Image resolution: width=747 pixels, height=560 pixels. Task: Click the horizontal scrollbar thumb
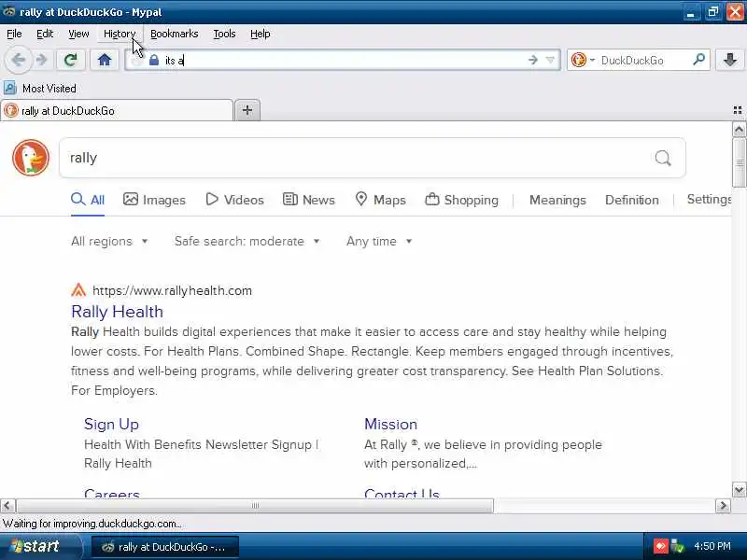click(255, 506)
